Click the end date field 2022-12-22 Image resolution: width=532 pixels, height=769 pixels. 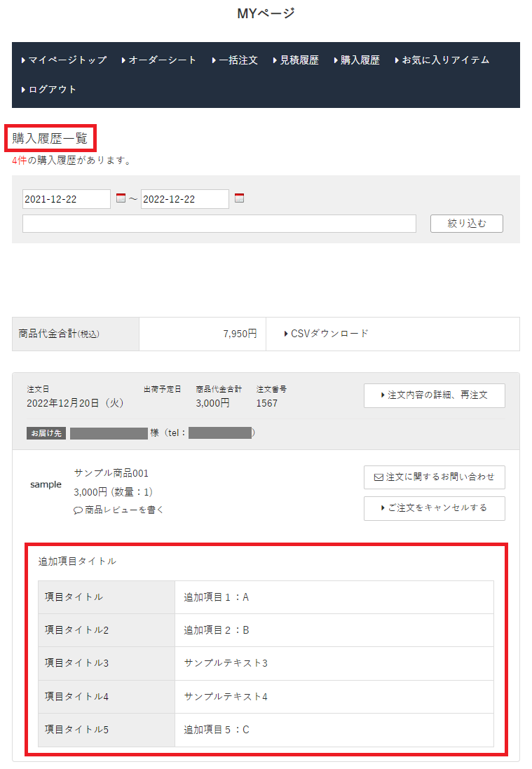coord(185,199)
